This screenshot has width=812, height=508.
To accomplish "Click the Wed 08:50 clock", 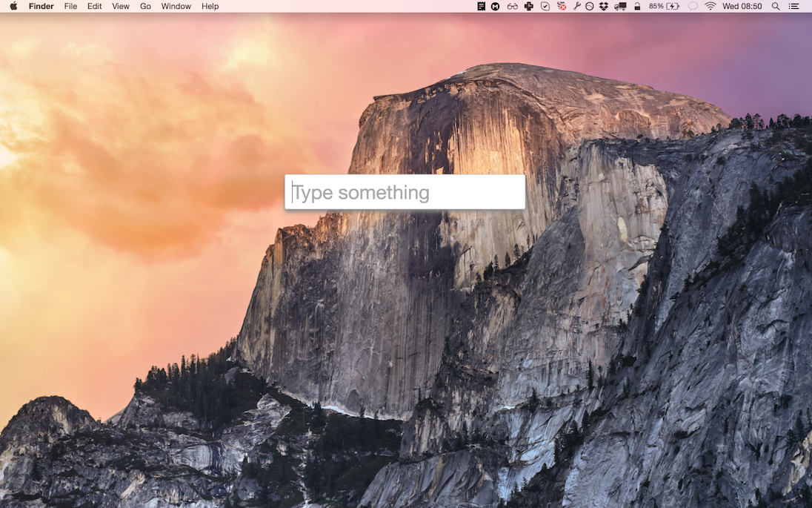I will [x=742, y=6].
